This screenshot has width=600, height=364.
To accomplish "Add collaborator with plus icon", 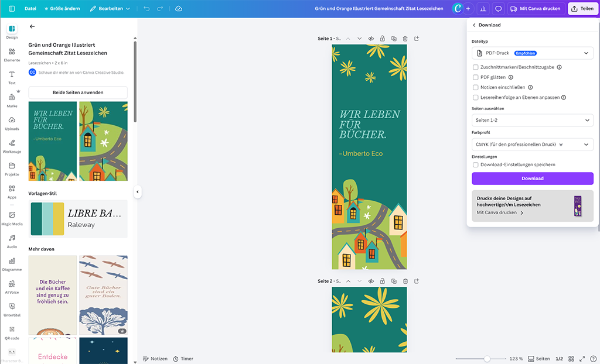I will 468,8.
